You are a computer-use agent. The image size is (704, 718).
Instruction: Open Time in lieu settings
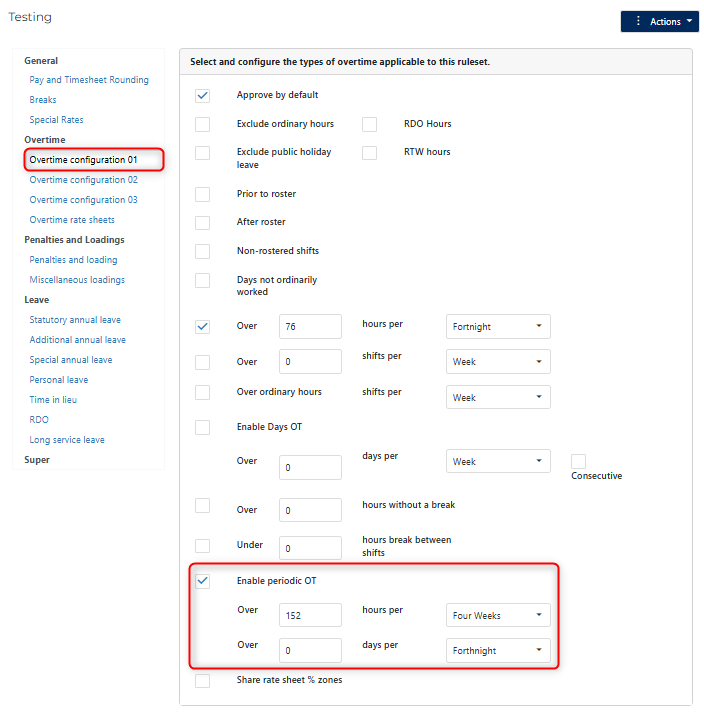[53, 400]
